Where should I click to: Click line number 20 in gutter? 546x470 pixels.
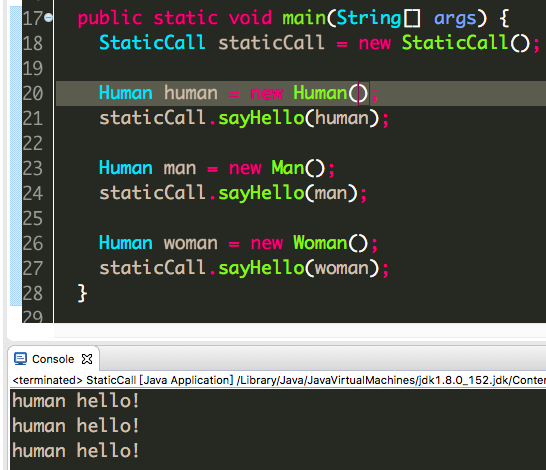(x=32, y=93)
